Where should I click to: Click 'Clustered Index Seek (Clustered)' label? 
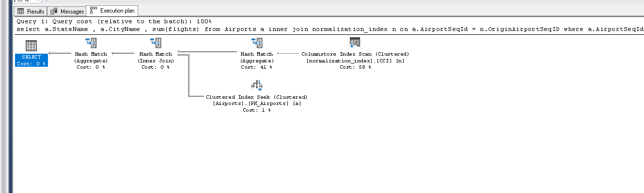tap(257, 97)
